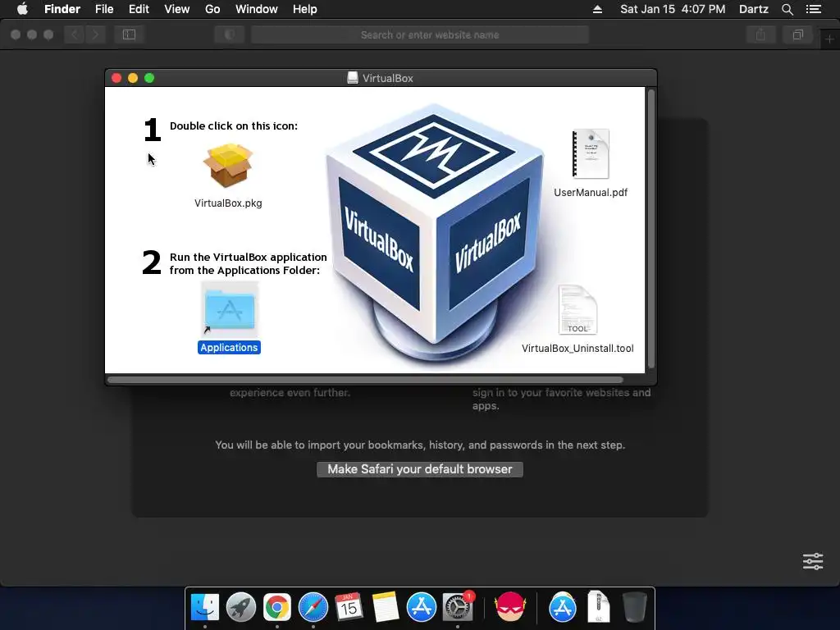Click the highlighted Applications label

[230, 347]
